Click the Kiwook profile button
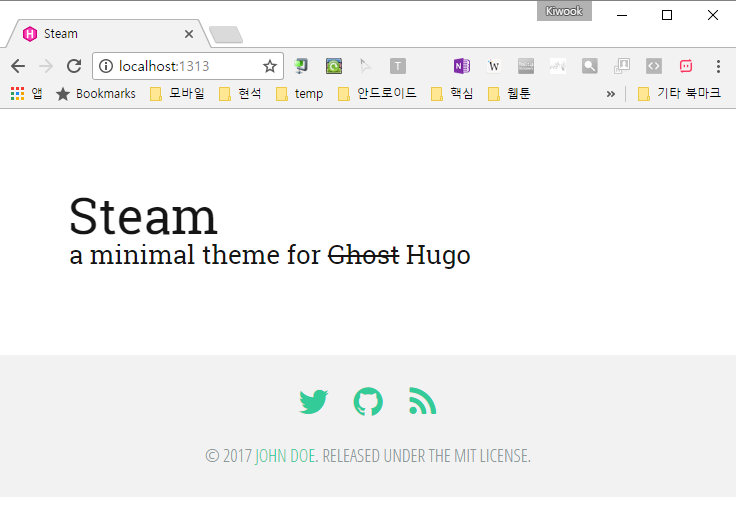The height and width of the screenshot is (508, 736). [564, 11]
